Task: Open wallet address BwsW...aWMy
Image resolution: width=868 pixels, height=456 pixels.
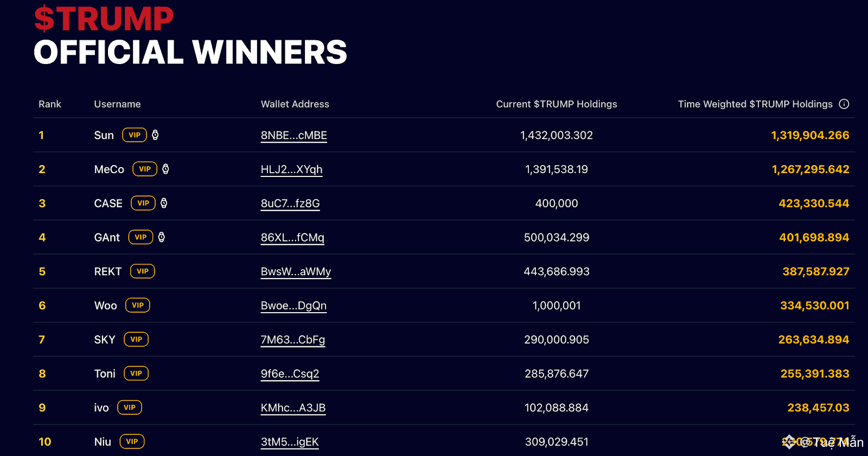Action: coord(296,271)
